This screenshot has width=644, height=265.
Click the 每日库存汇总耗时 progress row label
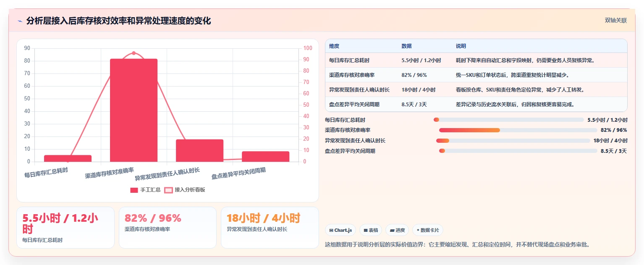coord(345,120)
